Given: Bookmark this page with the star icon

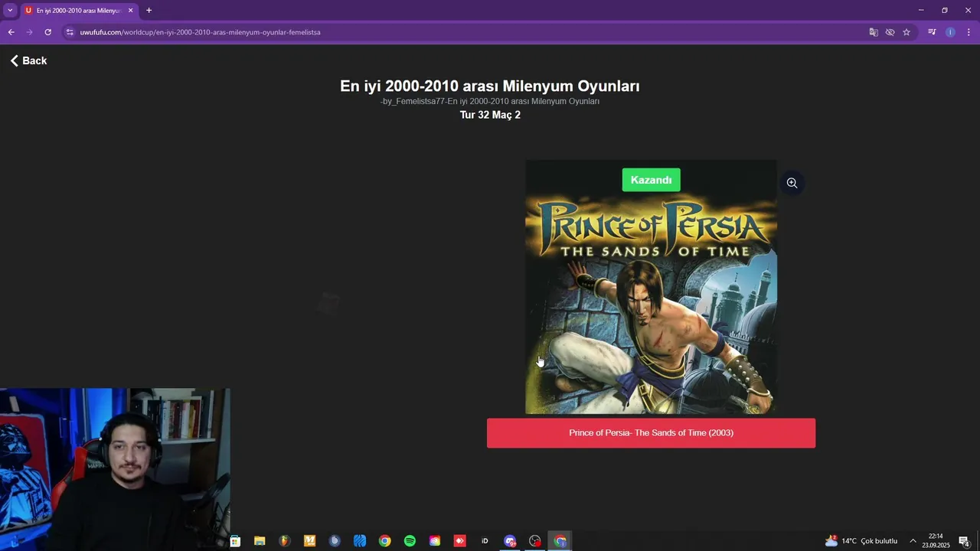Looking at the screenshot, I should [x=906, y=32].
